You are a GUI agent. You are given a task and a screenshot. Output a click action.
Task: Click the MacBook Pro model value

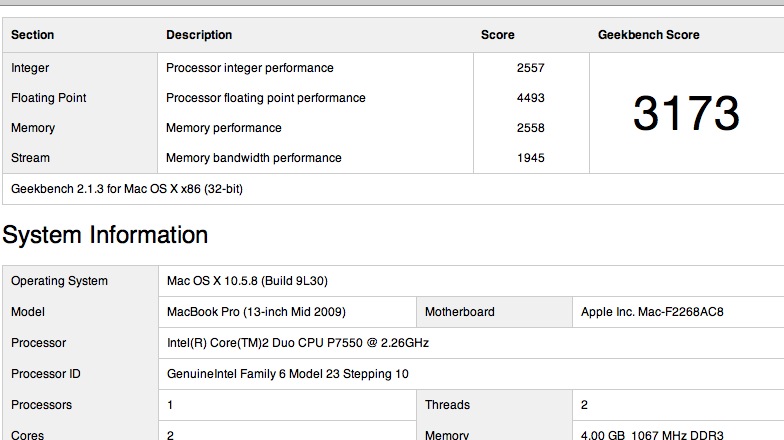tap(256, 312)
